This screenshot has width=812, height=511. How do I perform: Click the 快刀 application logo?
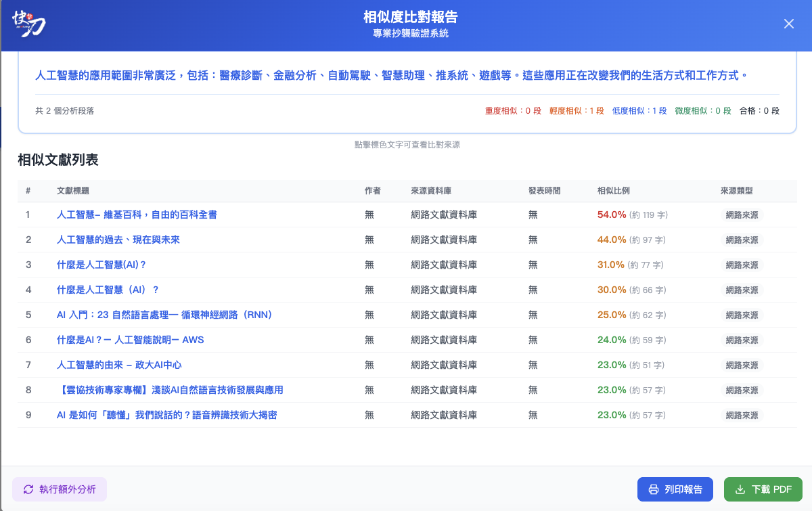point(27,24)
